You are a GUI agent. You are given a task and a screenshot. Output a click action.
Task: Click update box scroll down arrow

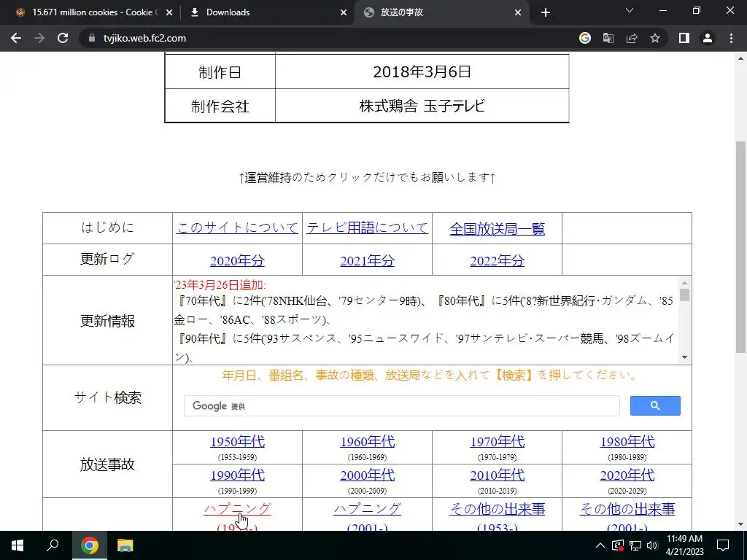coord(684,357)
